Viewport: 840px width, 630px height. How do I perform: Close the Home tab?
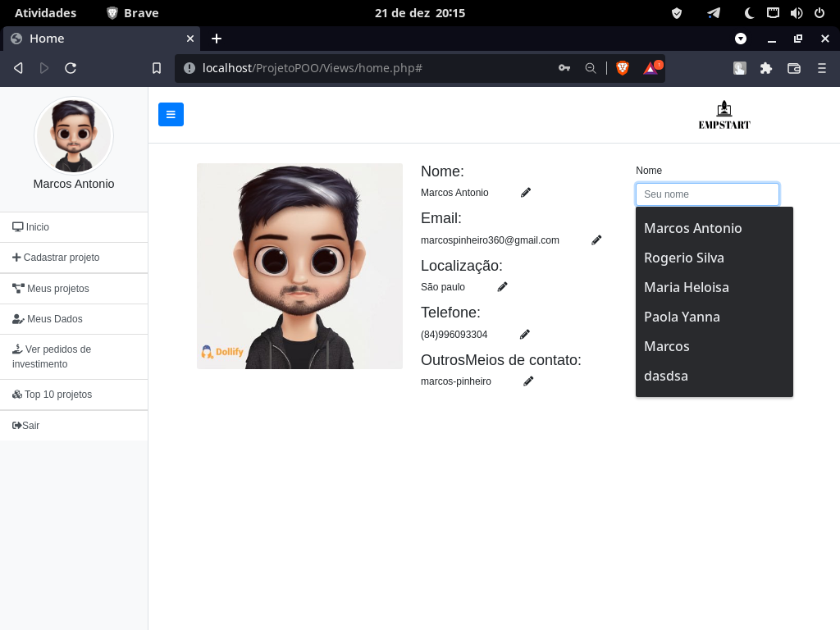(x=190, y=39)
